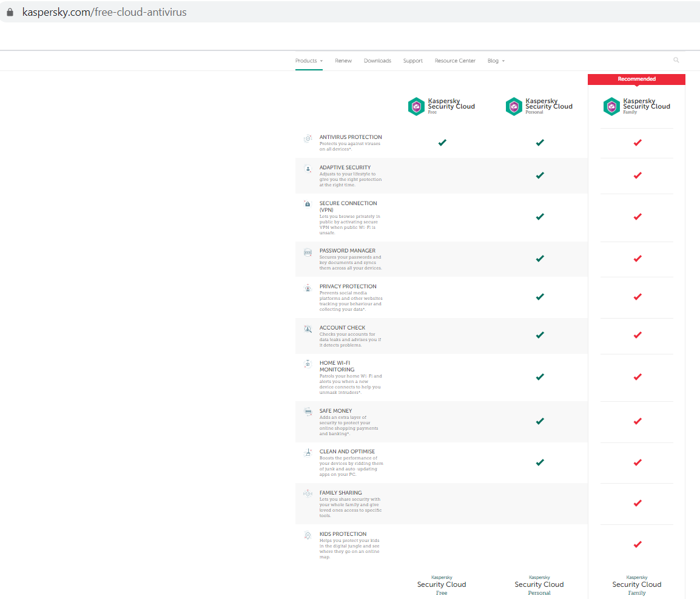Expand the Products dropdown menu

click(309, 61)
